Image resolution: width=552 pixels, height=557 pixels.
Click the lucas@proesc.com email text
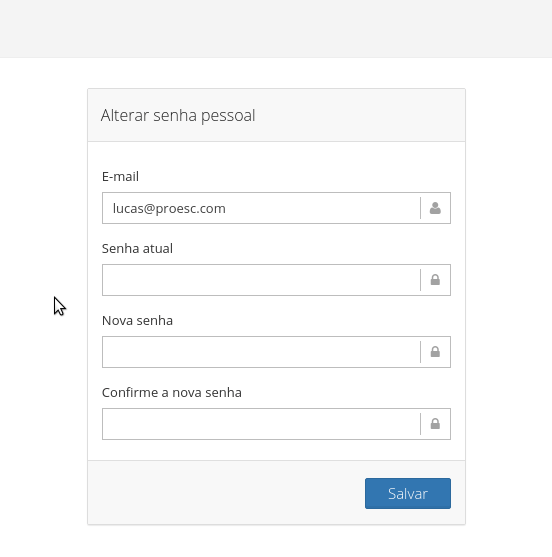169,209
